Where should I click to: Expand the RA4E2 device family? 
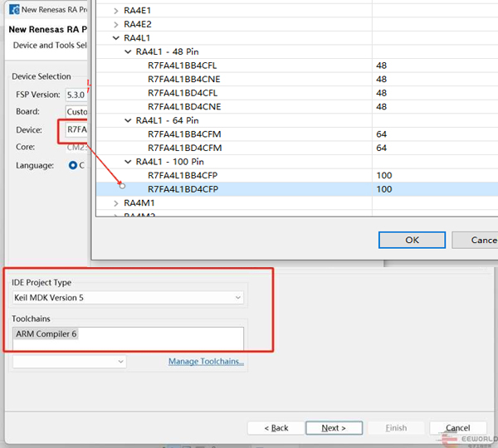(x=116, y=24)
